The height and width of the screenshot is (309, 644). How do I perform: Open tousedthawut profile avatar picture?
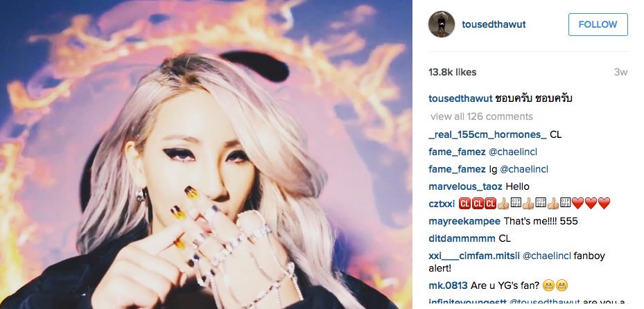click(442, 24)
